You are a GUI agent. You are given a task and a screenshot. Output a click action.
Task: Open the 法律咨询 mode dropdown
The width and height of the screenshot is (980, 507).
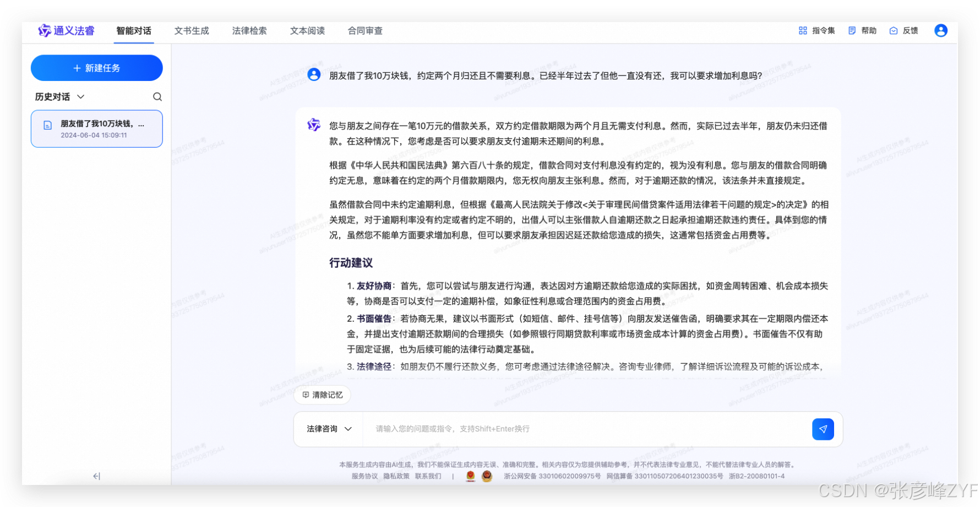pos(329,429)
